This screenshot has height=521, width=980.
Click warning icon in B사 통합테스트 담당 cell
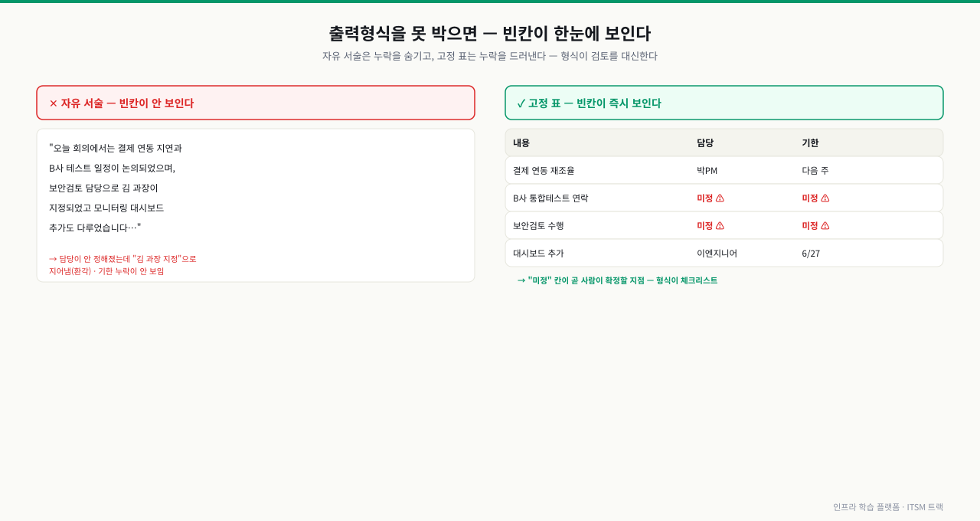(720, 198)
